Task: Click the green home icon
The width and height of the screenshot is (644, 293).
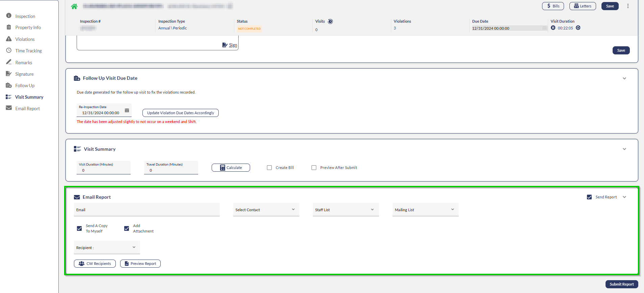Action: [x=74, y=6]
